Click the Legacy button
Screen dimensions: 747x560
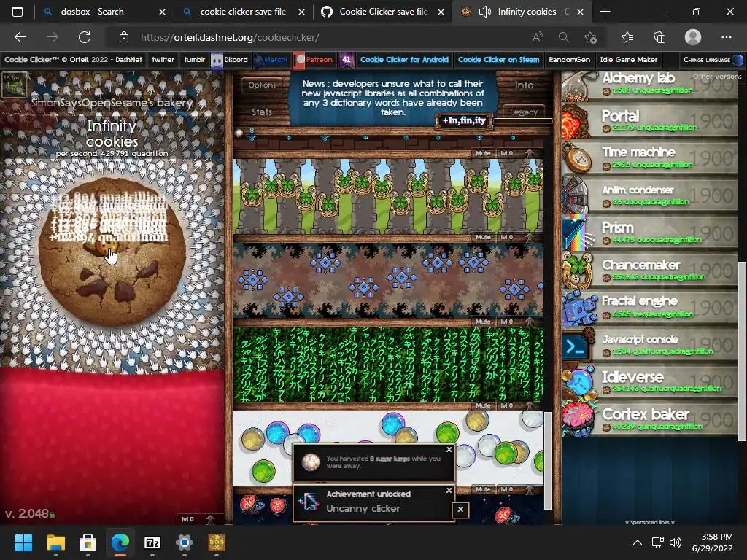[524, 112]
